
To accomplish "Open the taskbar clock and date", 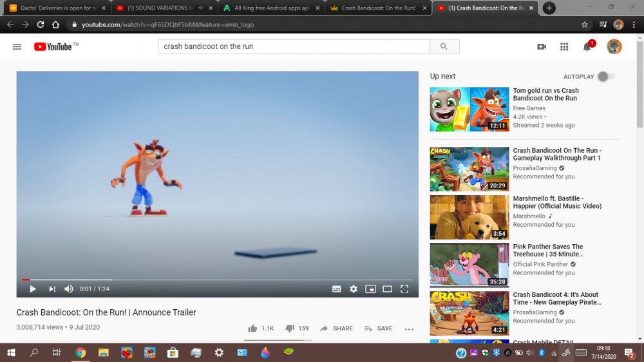I will click(604, 352).
